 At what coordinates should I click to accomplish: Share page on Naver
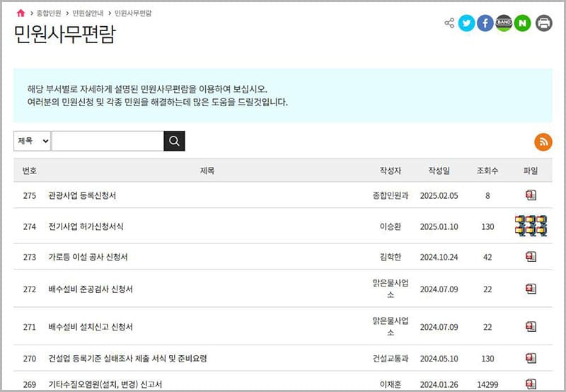523,23
